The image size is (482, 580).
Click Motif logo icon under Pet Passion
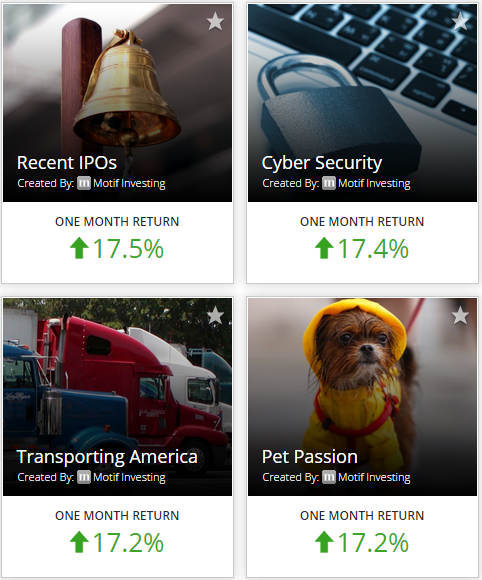tap(328, 477)
